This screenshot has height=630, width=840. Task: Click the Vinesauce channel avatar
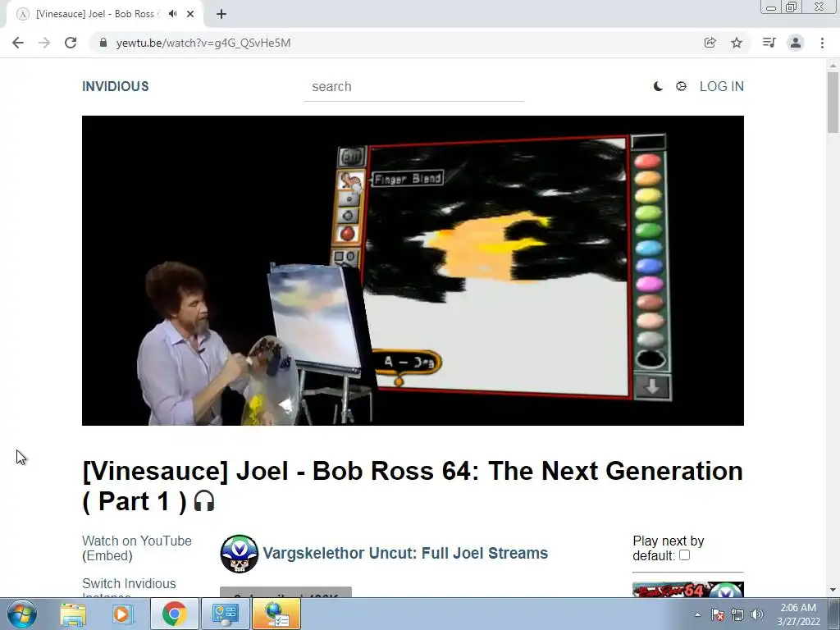coord(239,554)
